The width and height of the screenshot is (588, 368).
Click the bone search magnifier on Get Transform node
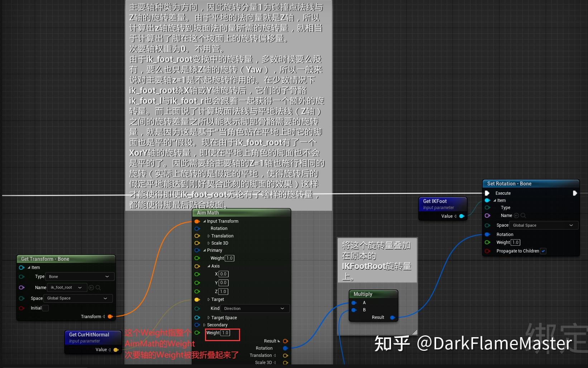pos(98,287)
